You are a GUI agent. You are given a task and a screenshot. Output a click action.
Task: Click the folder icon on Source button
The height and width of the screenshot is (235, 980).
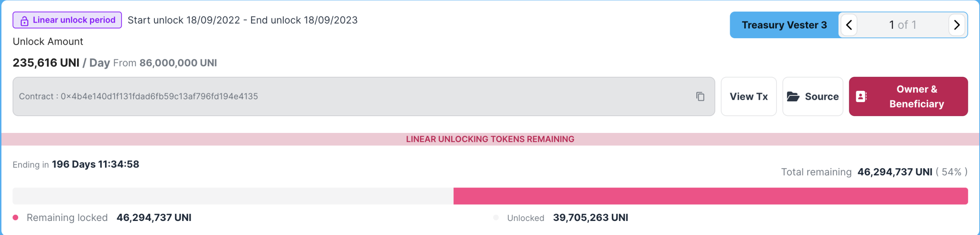(793, 96)
